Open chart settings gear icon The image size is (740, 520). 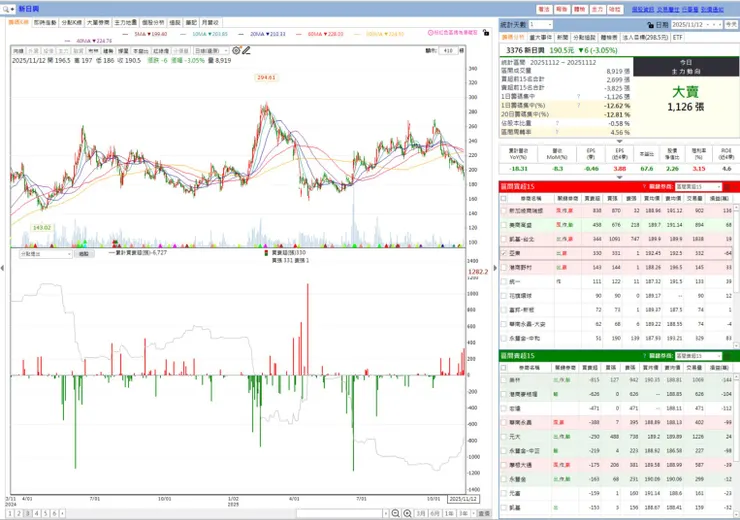point(236,50)
